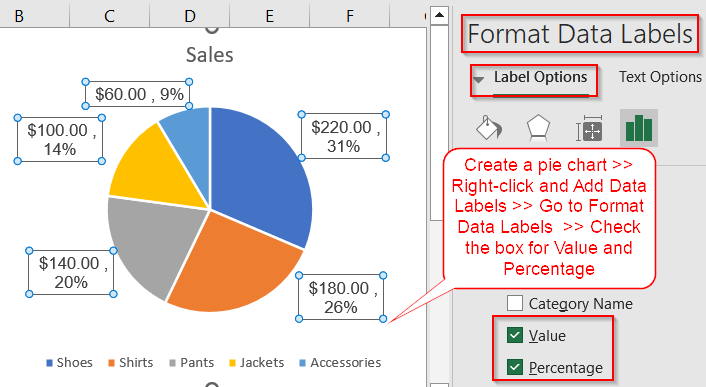The height and width of the screenshot is (387, 706).
Task: Open the Effects pentagon icon
Action: [x=539, y=128]
